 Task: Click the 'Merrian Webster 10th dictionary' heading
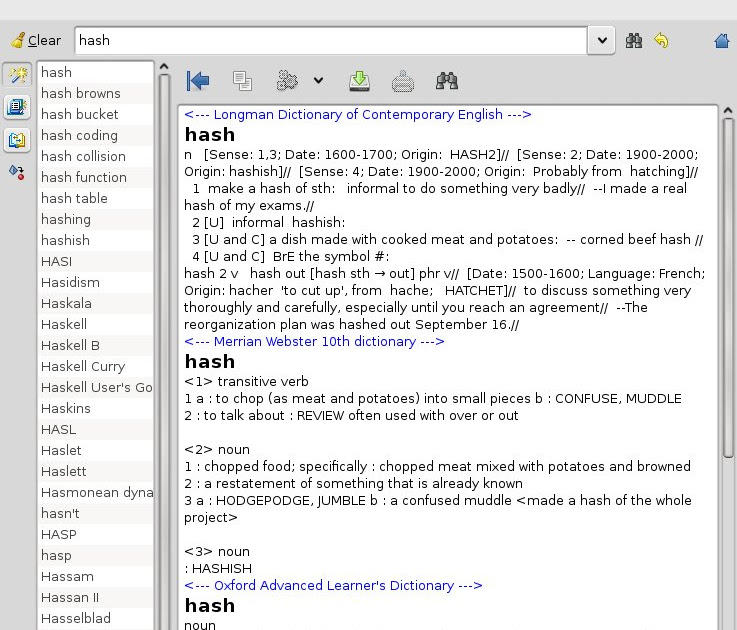[x=314, y=342]
